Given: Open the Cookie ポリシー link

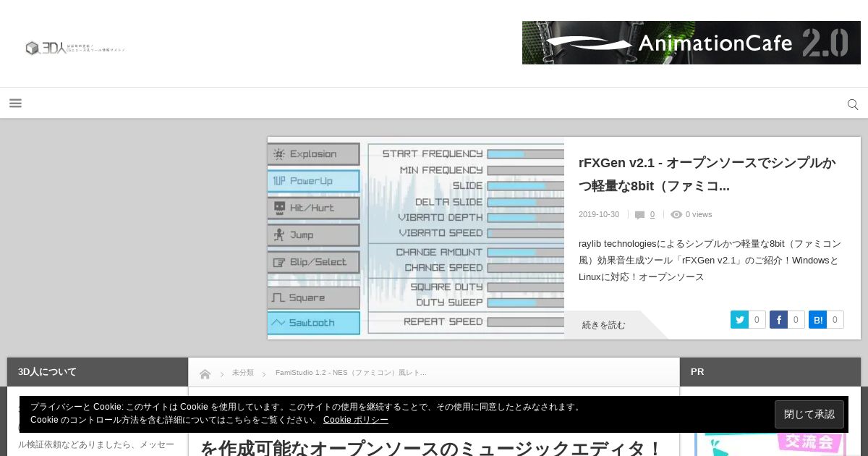Looking at the screenshot, I should point(356,420).
